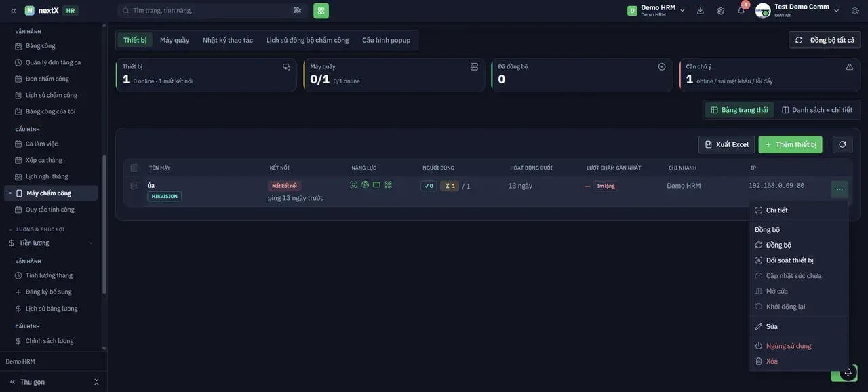The height and width of the screenshot is (392, 868).
Task: Choose Sửa in the context menu
Action: 799,326
